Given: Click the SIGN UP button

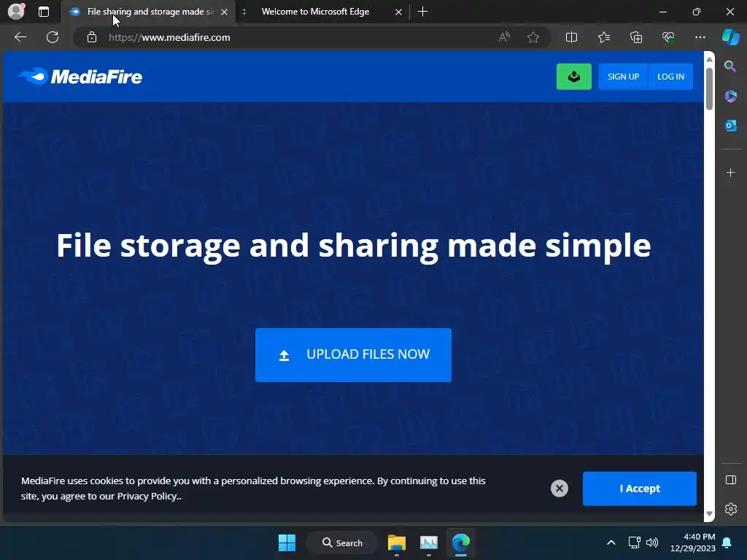Looking at the screenshot, I should [x=623, y=76].
